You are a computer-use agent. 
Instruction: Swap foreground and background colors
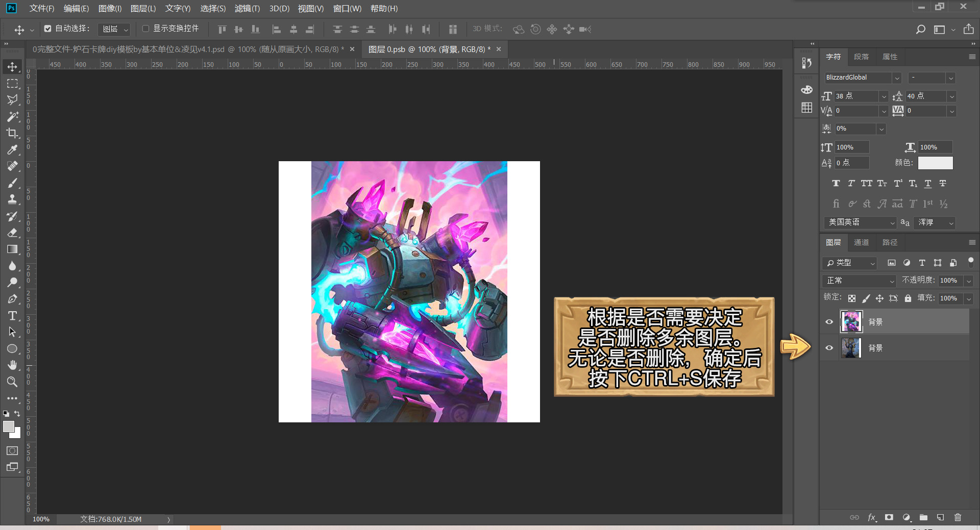click(x=18, y=413)
